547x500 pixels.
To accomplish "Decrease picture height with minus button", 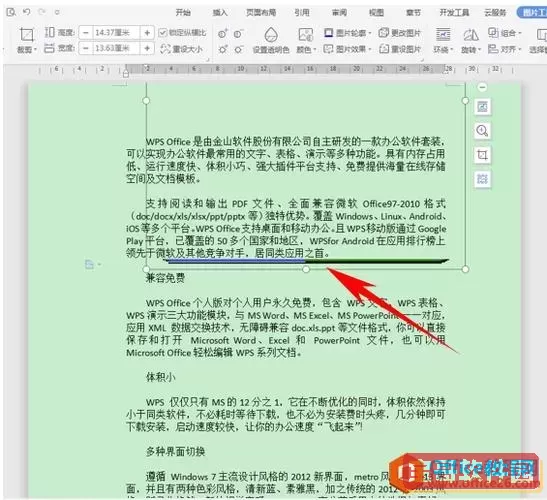I will (x=86, y=33).
